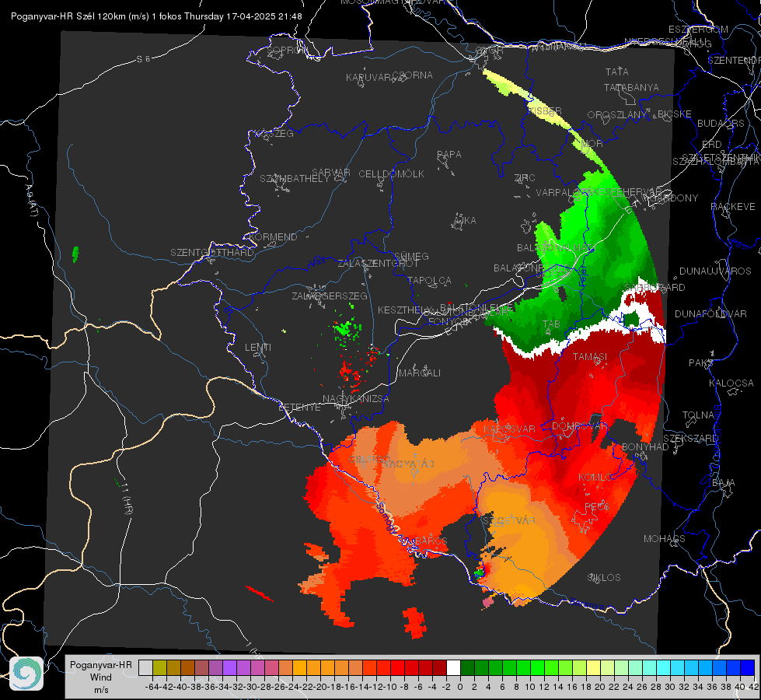Click the KOMLO label
Viewport: 761px width, 700px height.
tap(595, 478)
